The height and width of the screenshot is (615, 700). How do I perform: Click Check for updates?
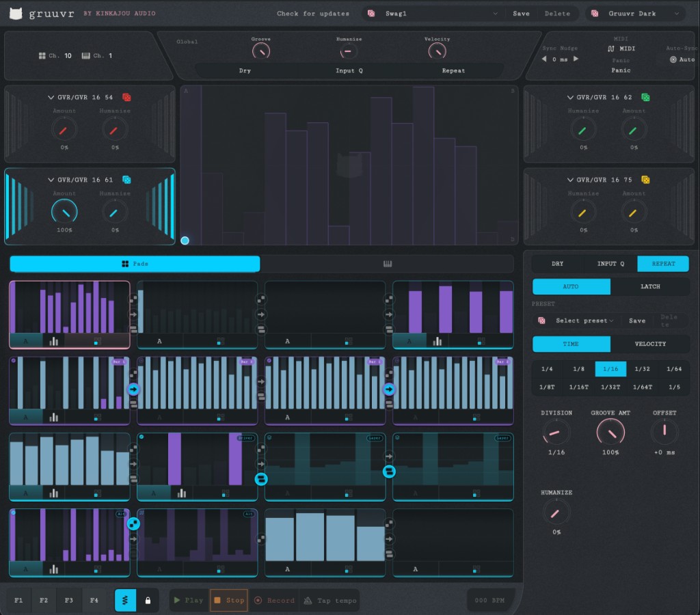pos(313,14)
